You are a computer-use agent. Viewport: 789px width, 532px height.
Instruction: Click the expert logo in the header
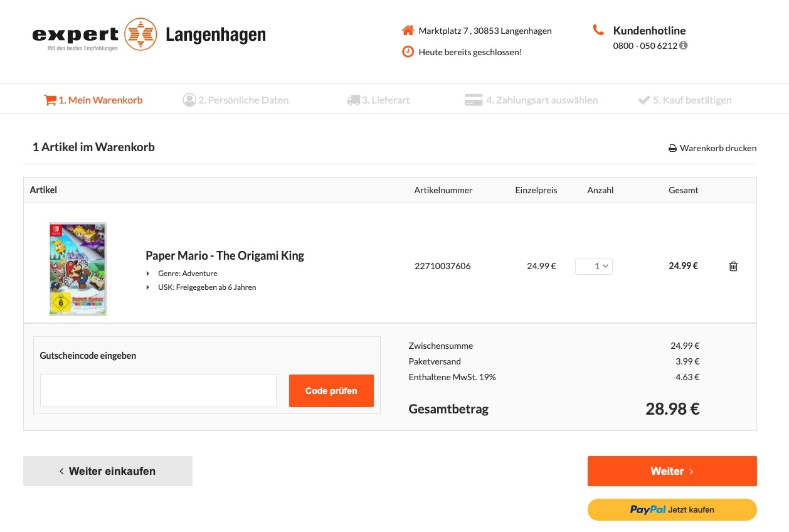[94, 35]
